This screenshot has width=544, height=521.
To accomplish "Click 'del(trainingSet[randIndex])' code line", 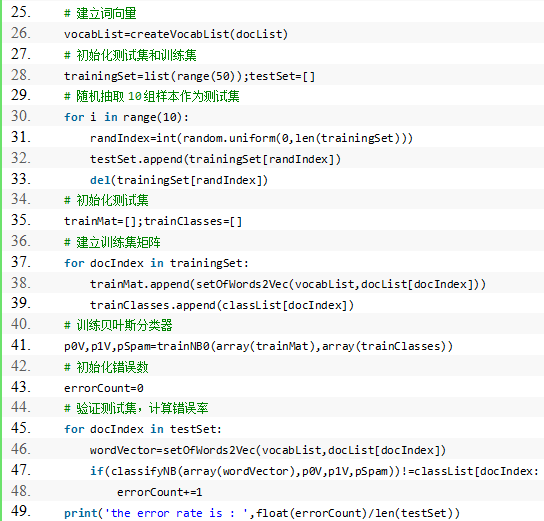I will 179,180.
